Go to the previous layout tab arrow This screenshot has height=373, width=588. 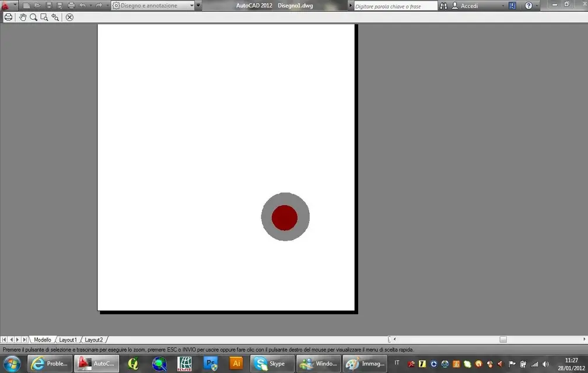click(11, 340)
